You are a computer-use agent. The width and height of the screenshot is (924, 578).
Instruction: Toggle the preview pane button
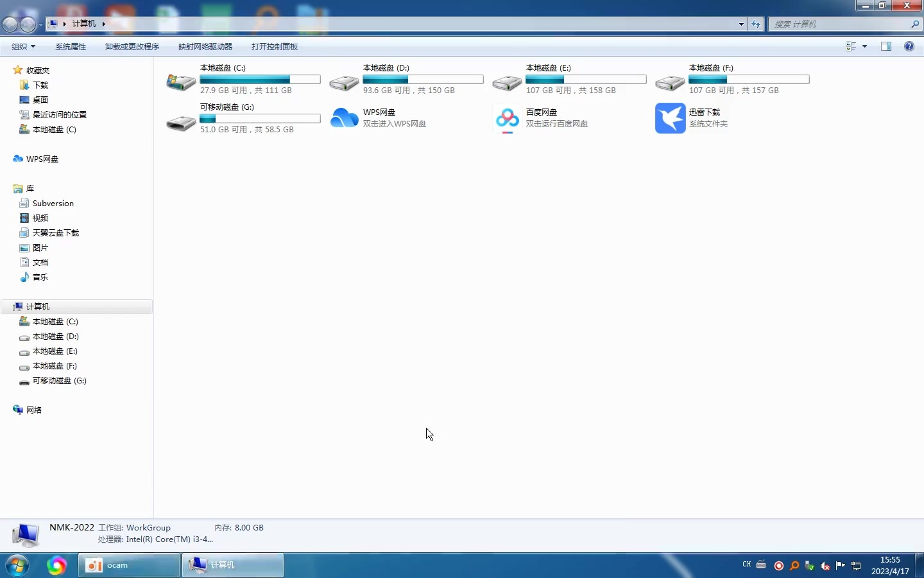(886, 46)
